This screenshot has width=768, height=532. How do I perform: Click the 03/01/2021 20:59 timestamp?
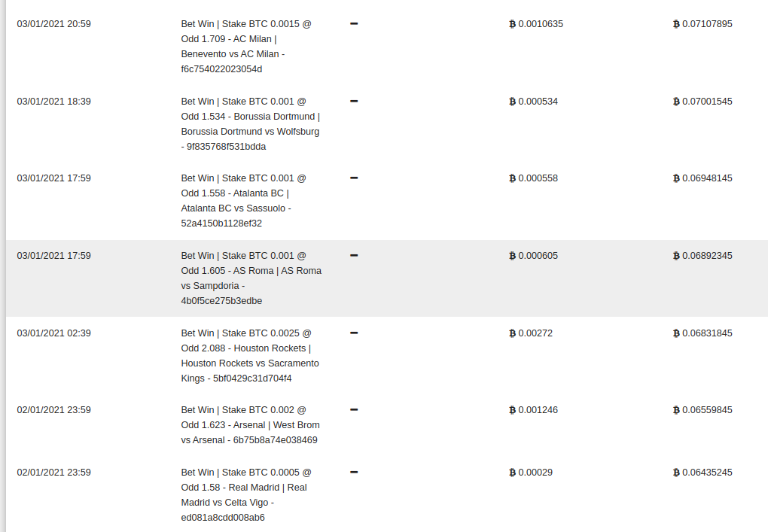tap(54, 24)
